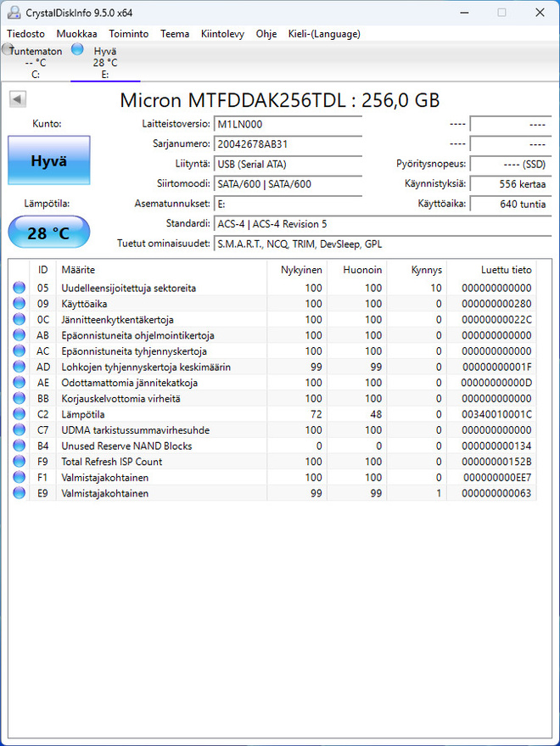Select row Epäonnistuneita ohjelmointikertoja
Viewport: 560px width, 746px height.
click(x=272, y=335)
